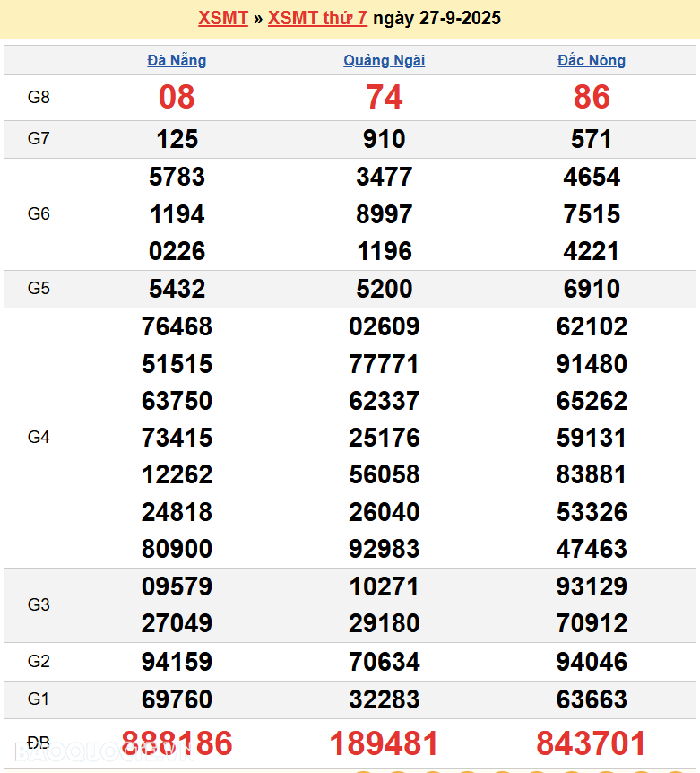Viewport: 700px width, 773px height.
Task: Click the G7 row label
Action: click(39, 139)
